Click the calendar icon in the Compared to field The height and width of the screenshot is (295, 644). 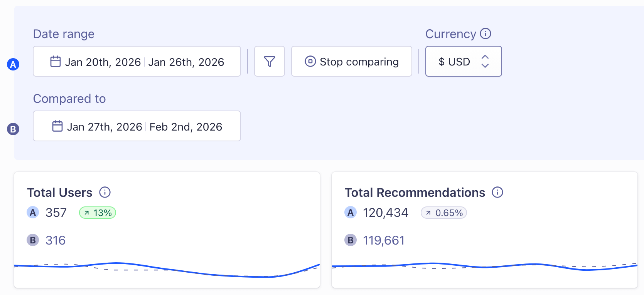pyautogui.click(x=57, y=126)
